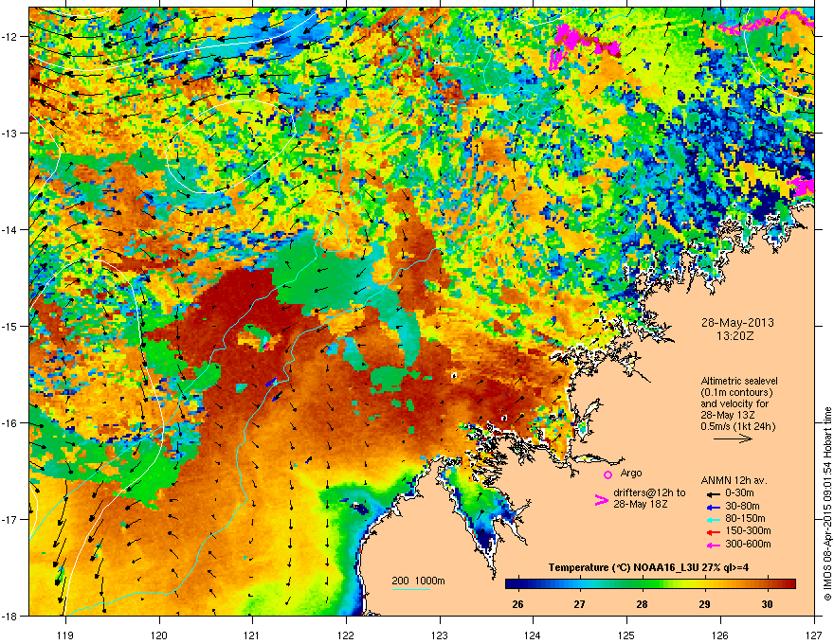The height and width of the screenshot is (644, 834).
Task: Click the longitude axis label 123
Action: point(440,635)
